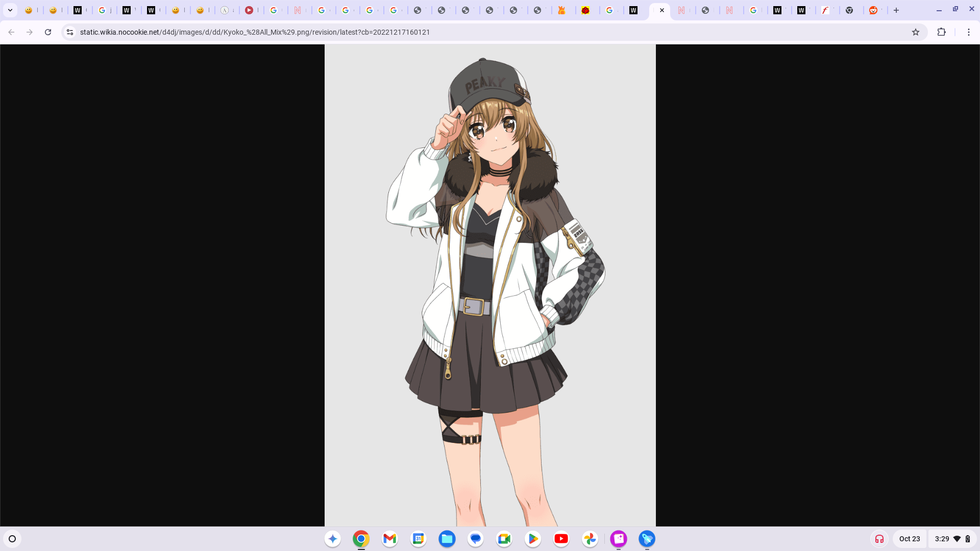Open the Files app from the shelf
Viewport: 980px width, 551px height.
(x=447, y=539)
